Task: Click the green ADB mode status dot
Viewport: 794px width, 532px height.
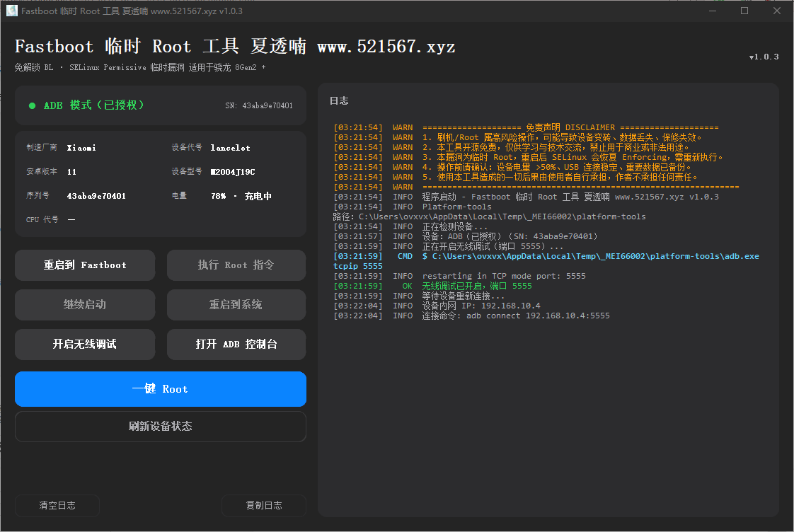Action: pyautogui.click(x=33, y=105)
